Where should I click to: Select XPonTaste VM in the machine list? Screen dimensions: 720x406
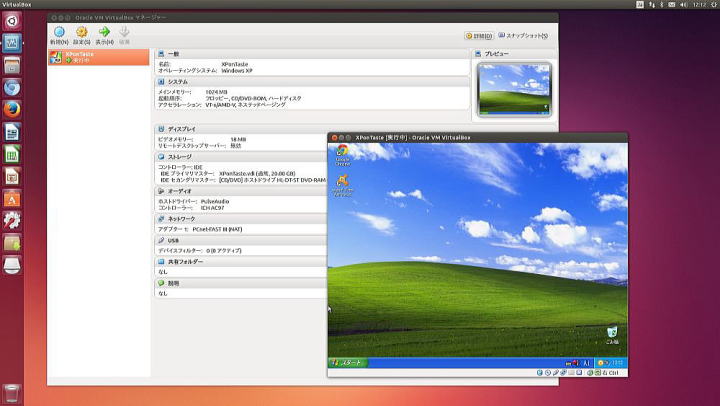[x=99, y=57]
